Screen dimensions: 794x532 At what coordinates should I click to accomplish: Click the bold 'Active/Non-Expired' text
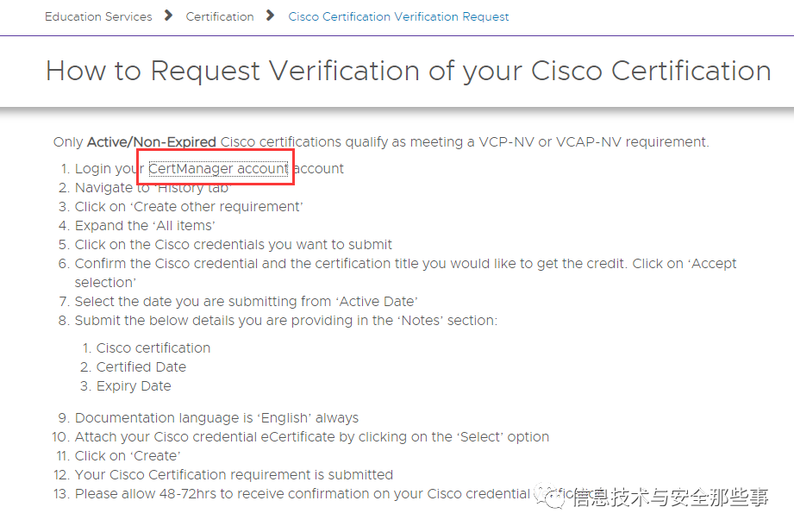[x=152, y=142]
